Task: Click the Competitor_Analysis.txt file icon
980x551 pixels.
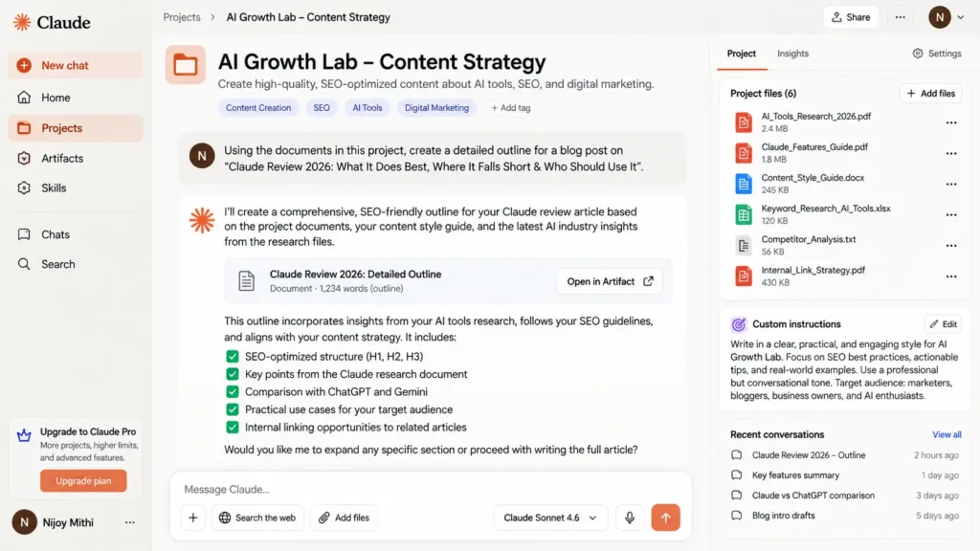Action: point(743,245)
